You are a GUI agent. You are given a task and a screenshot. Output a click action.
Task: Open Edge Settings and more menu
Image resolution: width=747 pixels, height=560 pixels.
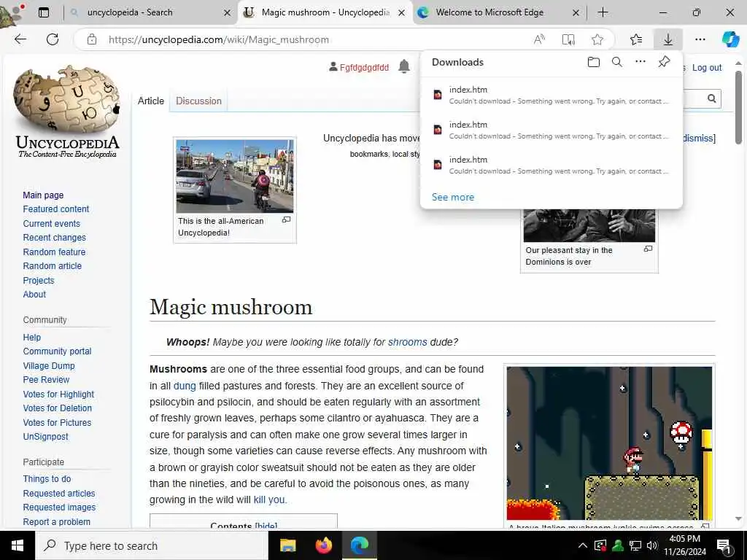point(700,39)
